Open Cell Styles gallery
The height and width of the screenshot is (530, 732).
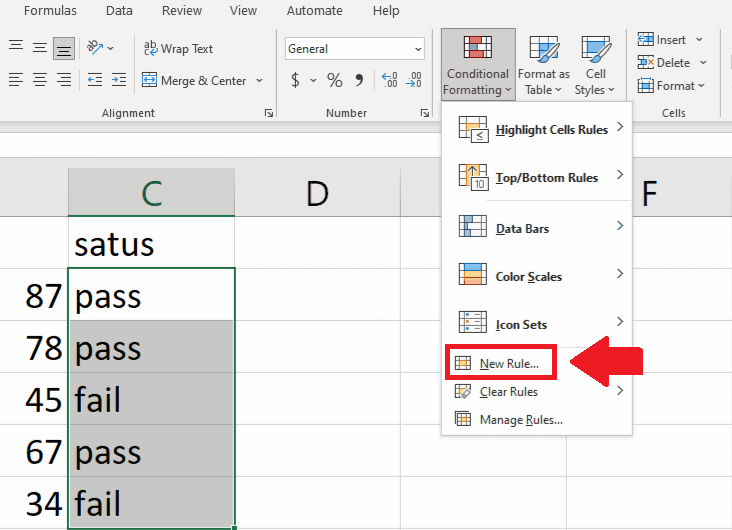click(596, 64)
